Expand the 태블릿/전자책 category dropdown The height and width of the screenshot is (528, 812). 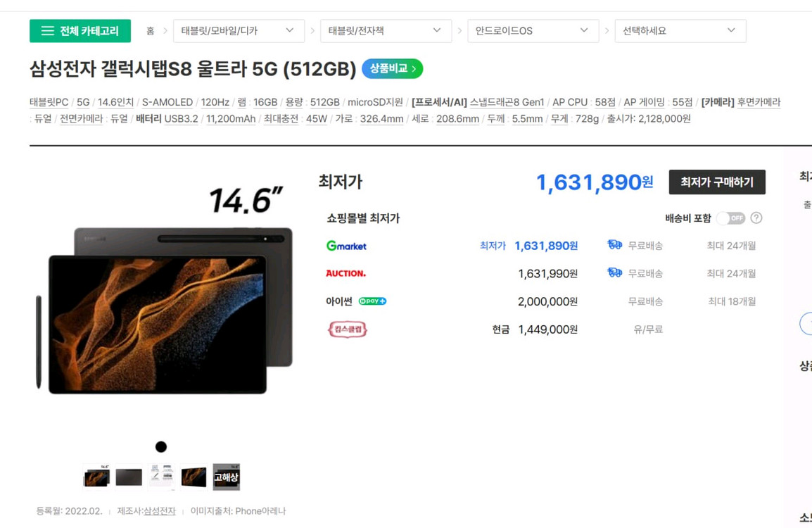click(386, 30)
